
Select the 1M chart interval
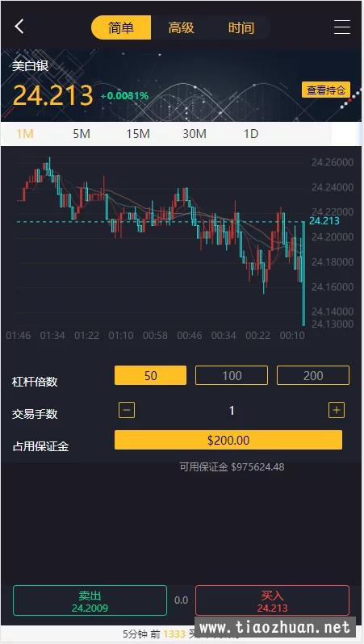pyautogui.click(x=25, y=134)
